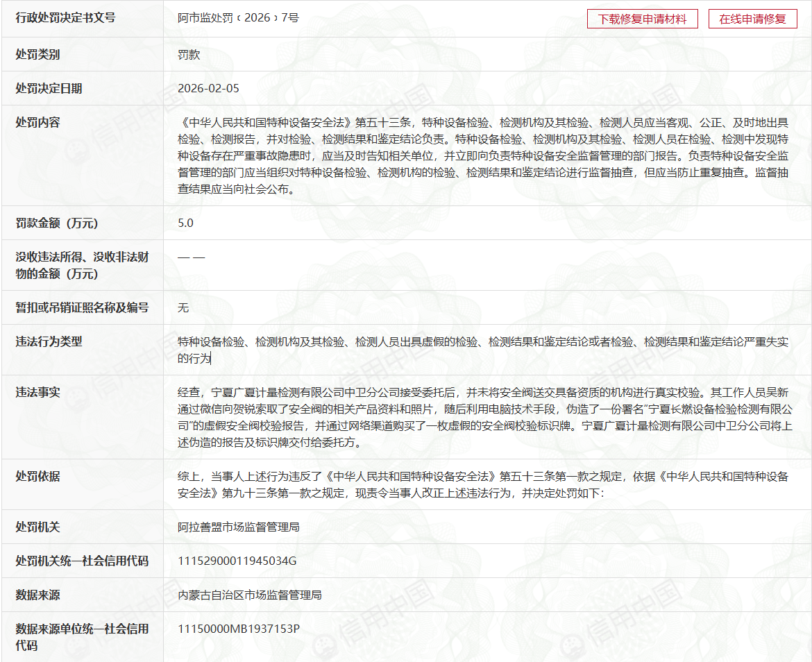Click the 处罚依据 row label
This screenshot has width=812, height=662.
pos(37,476)
